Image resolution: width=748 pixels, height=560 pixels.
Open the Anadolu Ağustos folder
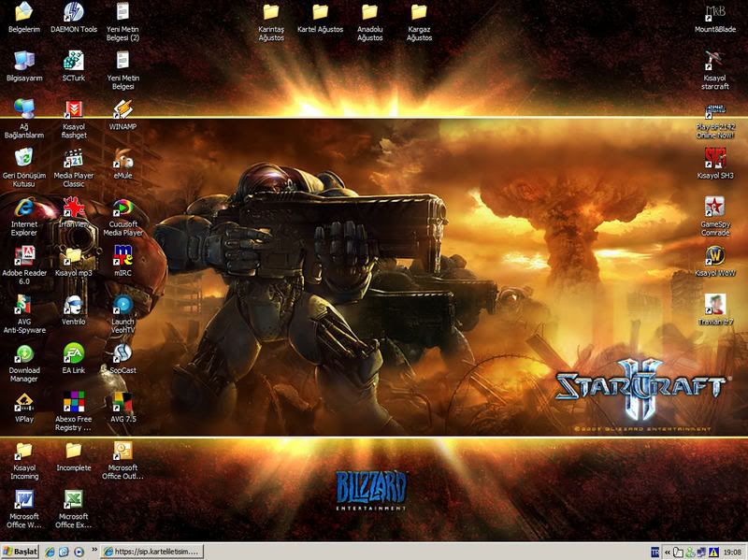(369, 22)
